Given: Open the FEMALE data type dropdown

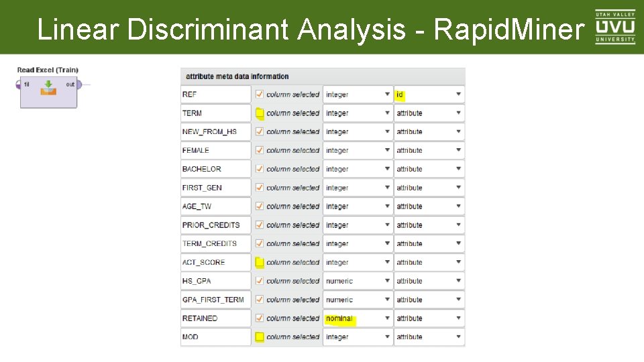Looking at the screenshot, I should click(x=358, y=150).
